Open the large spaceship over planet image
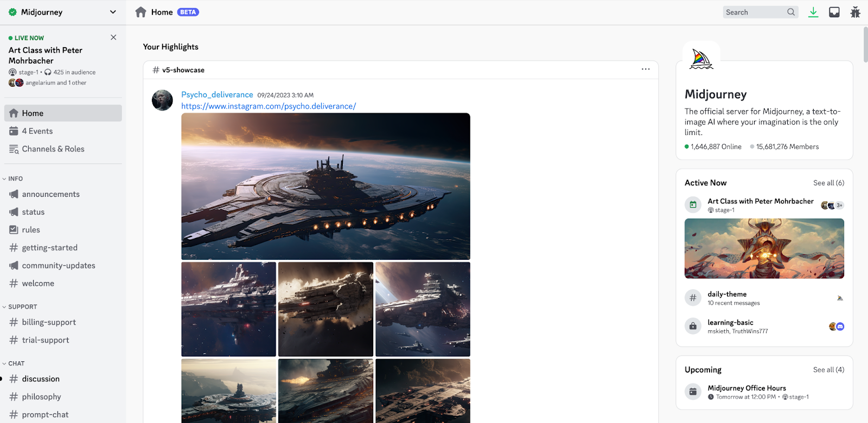The image size is (868, 423). pyautogui.click(x=325, y=186)
